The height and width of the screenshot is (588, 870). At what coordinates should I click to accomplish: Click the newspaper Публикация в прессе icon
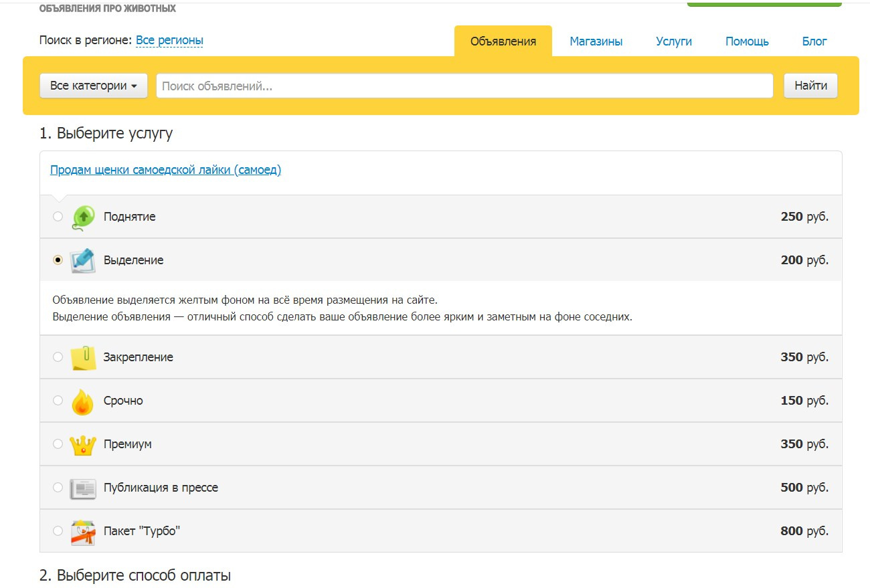point(83,488)
